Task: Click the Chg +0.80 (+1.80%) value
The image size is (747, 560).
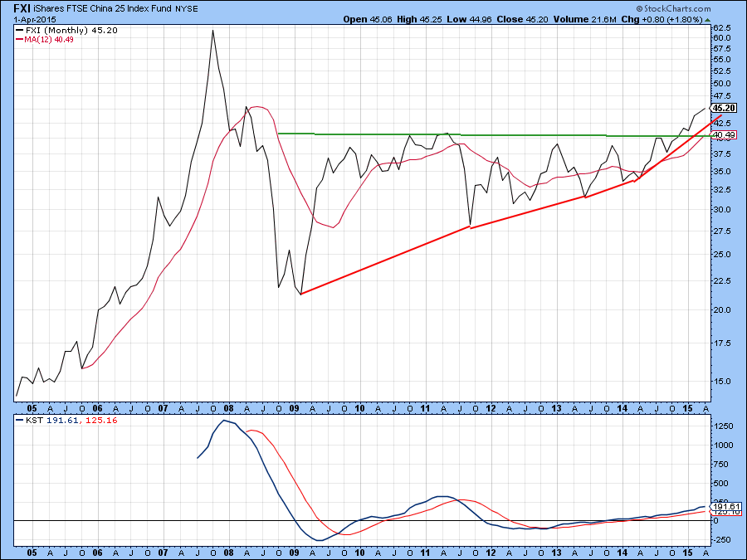Action: click(662, 20)
